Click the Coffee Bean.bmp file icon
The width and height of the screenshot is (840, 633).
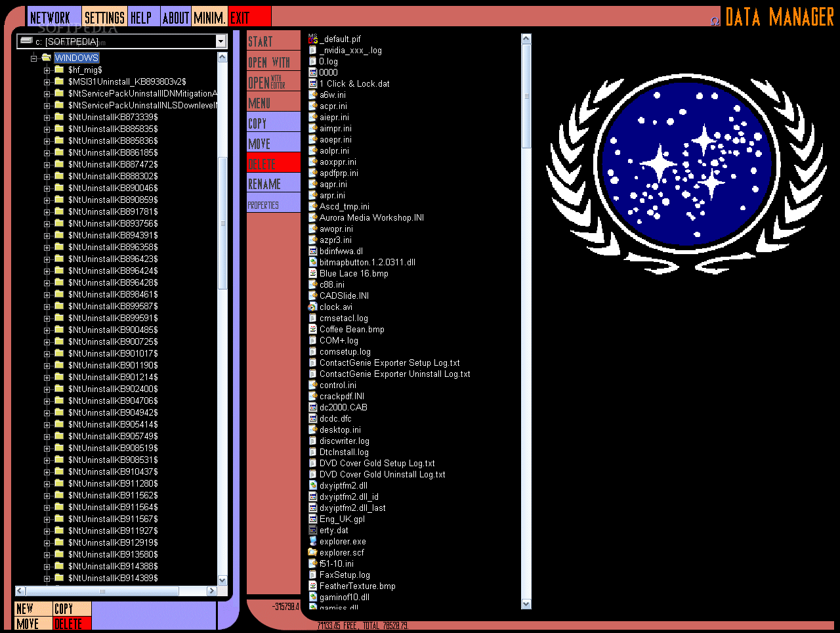click(313, 329)
